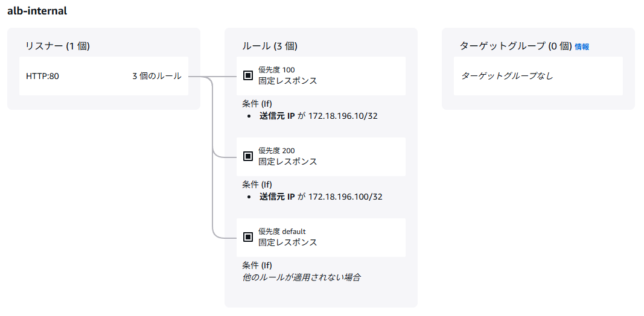Screen dimensions: 644x316
Task: Click the fixed response icon for default rule
Action: [x=247, y=237]
